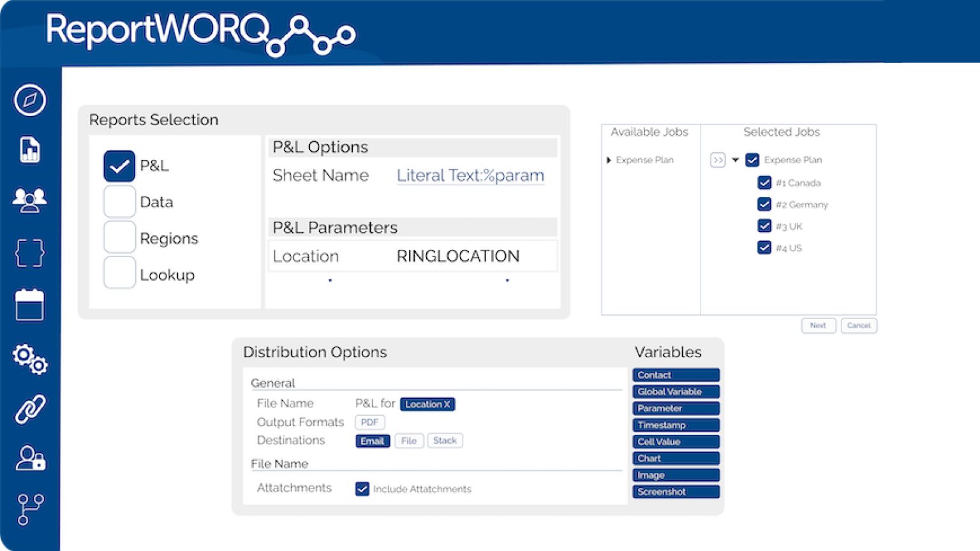The image size is (980, 551).
Task: Click the double-arrow move jobs button
Action: [718, 160]
